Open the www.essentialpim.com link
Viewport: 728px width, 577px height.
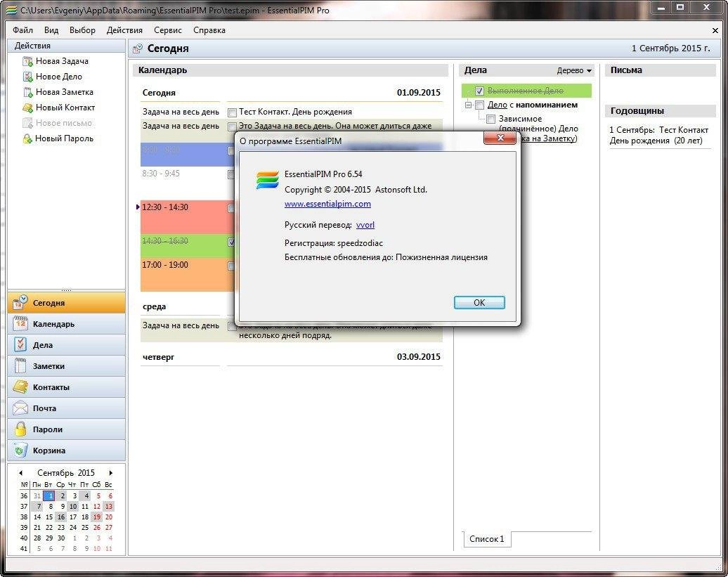pyautogui.click(x=327, y=204)
